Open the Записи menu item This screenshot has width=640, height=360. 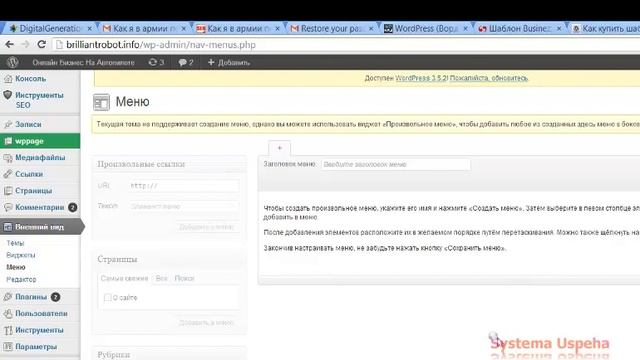[x=28, y=124]
